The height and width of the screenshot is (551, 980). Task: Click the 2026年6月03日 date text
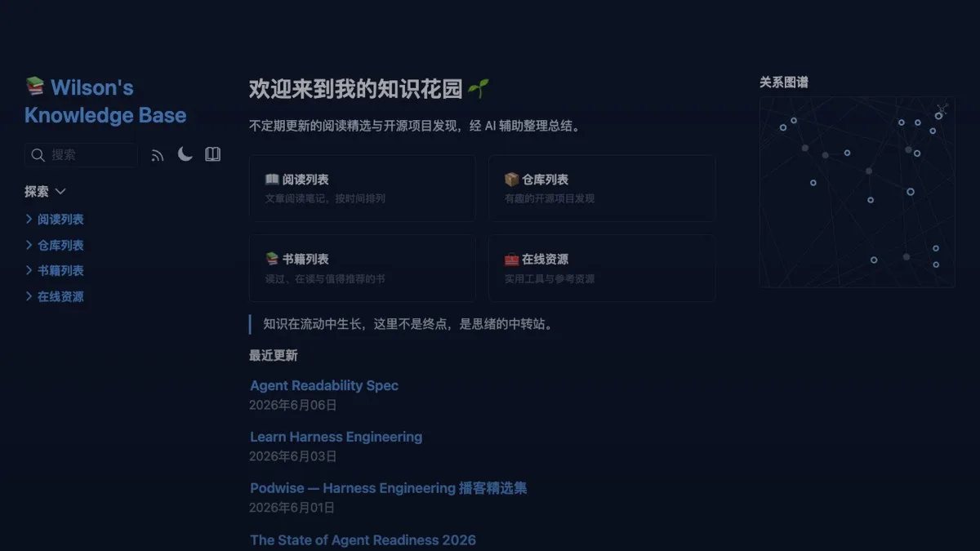[x=293, y=456]
